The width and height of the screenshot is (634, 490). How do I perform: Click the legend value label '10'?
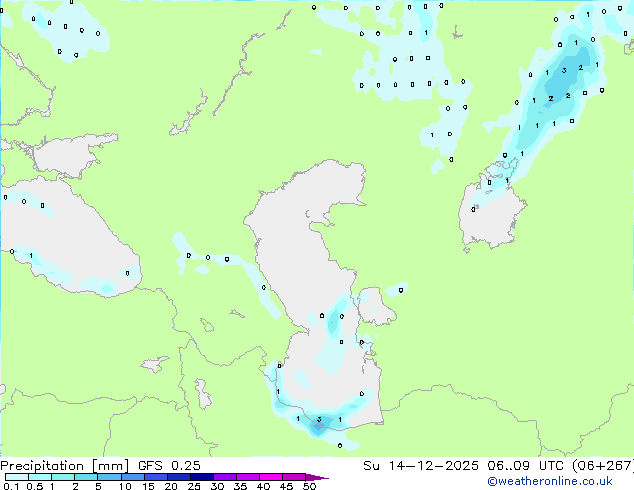tap(125, 486)
